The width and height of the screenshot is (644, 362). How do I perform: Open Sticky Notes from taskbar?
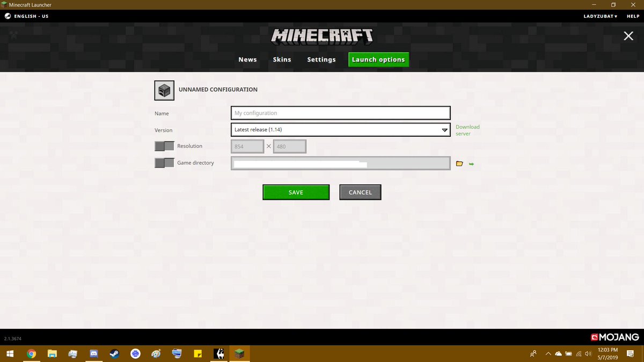pyautogui.click(x=197, y=354)
